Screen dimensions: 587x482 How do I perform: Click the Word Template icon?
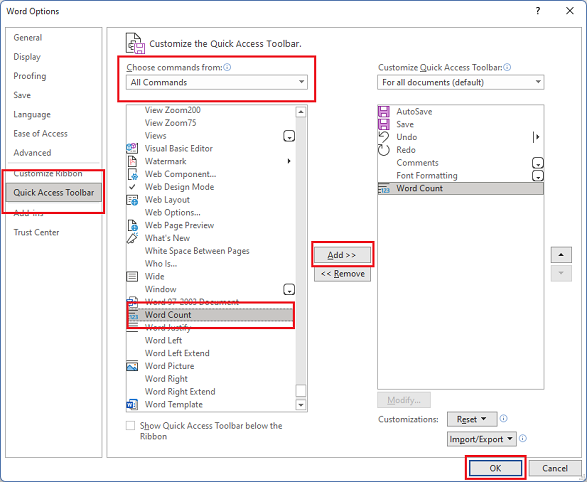click(x=132, y=405)
